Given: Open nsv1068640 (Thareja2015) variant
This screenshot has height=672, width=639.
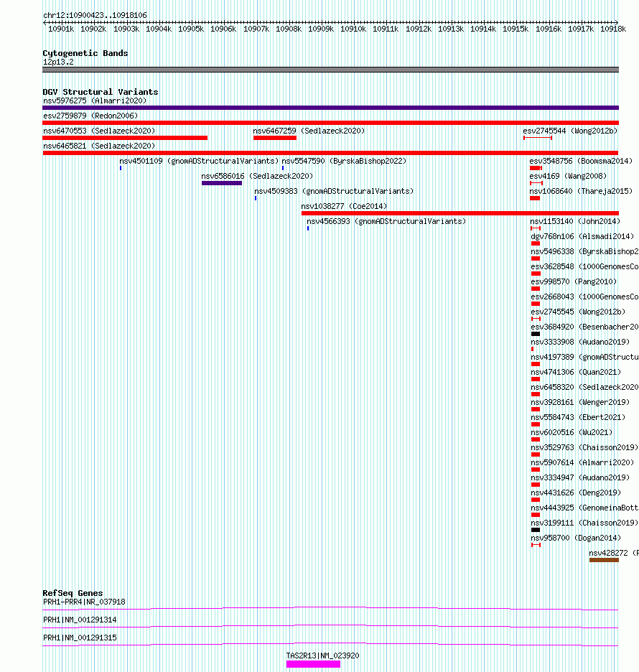Looking at the screenshot, I should pyautogui.click(x=581, y=191).
